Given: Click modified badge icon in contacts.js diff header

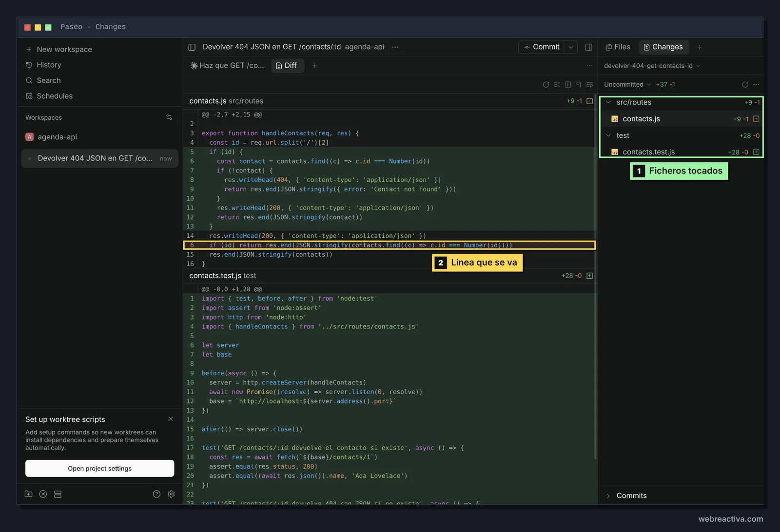Looking at the screenshot, I should 590,101.
